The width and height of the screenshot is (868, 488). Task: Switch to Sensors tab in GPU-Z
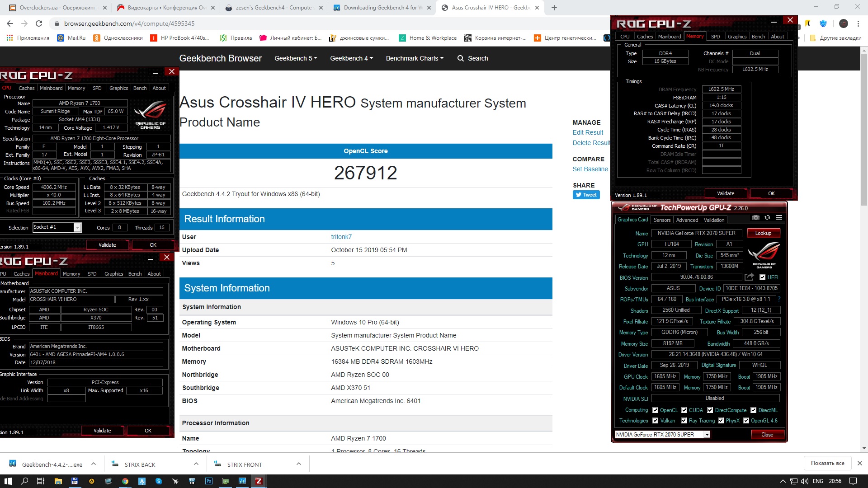662,220
